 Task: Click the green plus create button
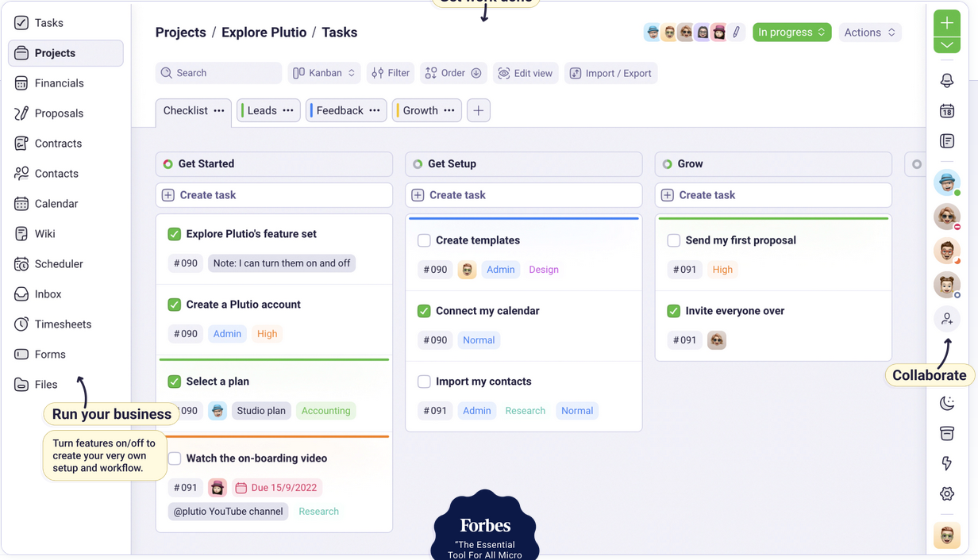point(947,23)
